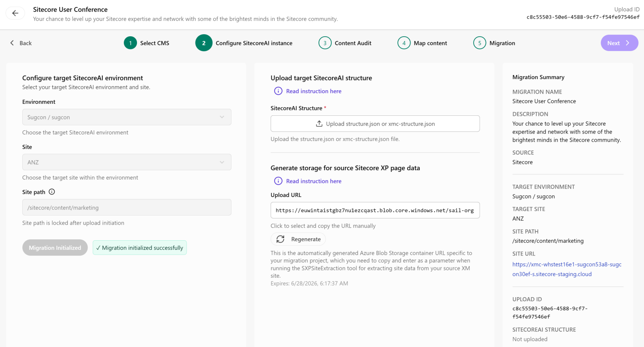644x347 pixels.
Task: Click Upload structure.json or xmc-structure.json button
Action: (375, 124)
